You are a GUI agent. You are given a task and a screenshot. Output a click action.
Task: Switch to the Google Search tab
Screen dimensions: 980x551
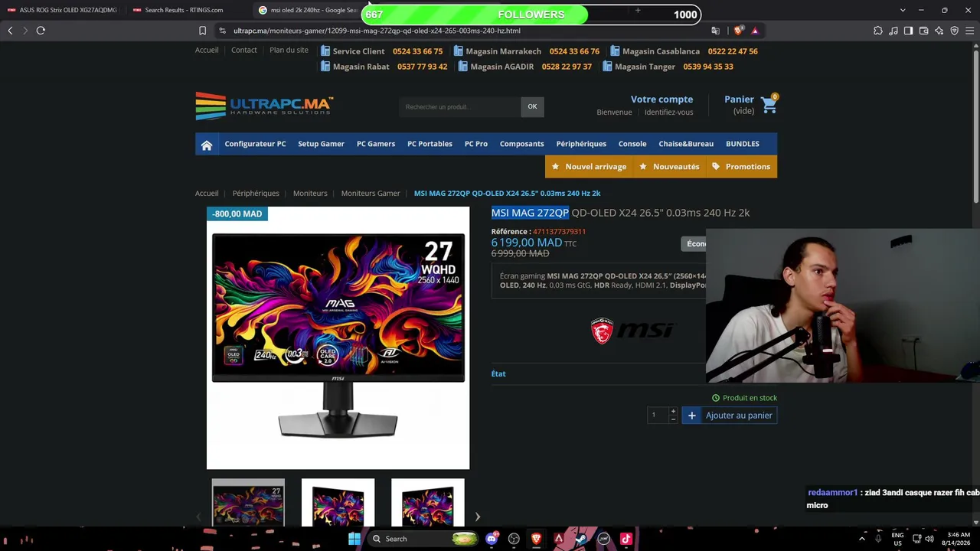[306, 10]
